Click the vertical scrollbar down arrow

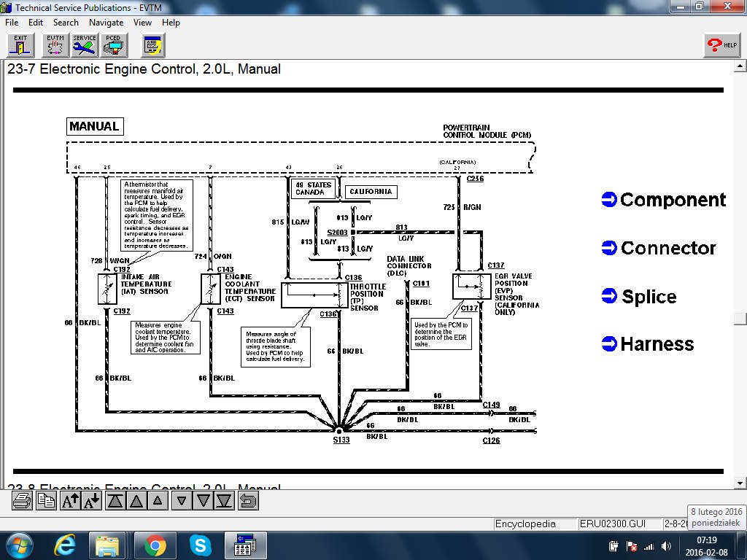coord(740,483)
